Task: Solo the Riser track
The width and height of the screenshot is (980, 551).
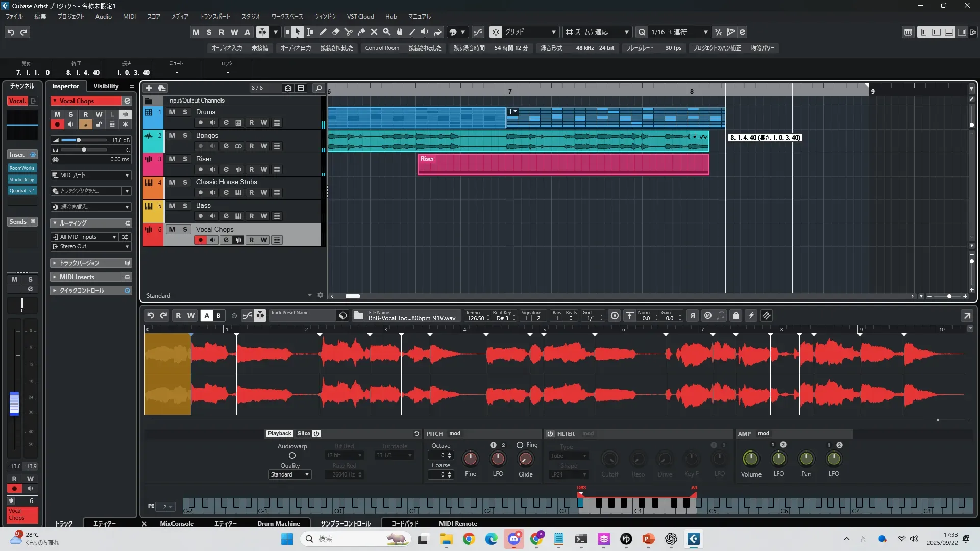Action: tap(185, 159)
